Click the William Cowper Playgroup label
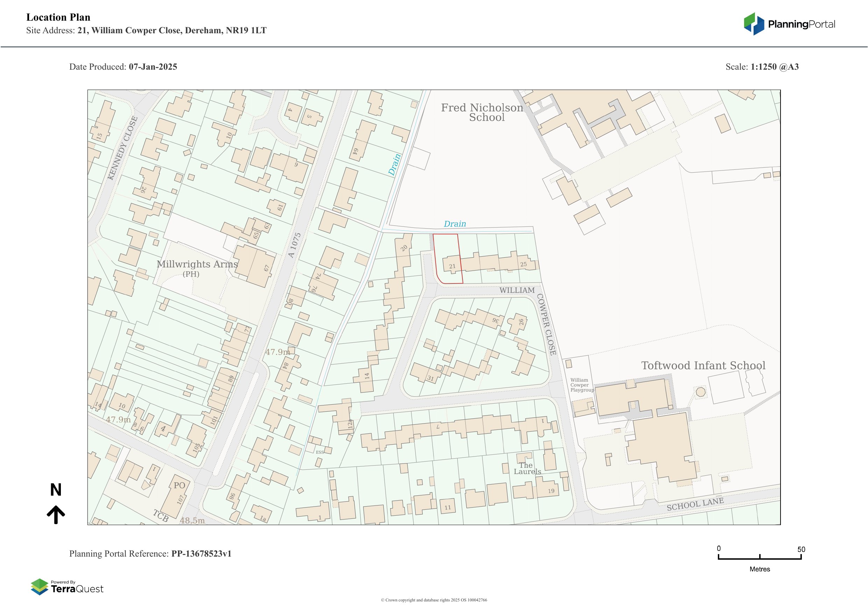Screen dimensions: 868x614 click(581, 385)
